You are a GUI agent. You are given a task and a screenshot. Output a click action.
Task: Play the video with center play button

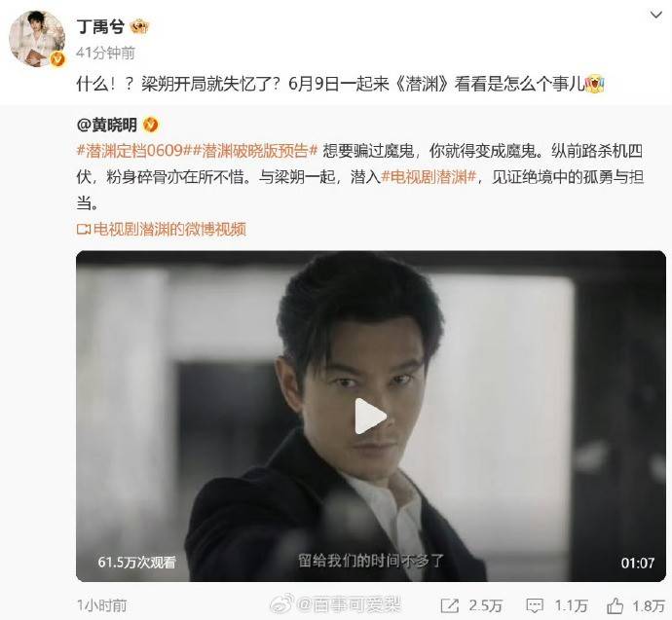(371, 417)
